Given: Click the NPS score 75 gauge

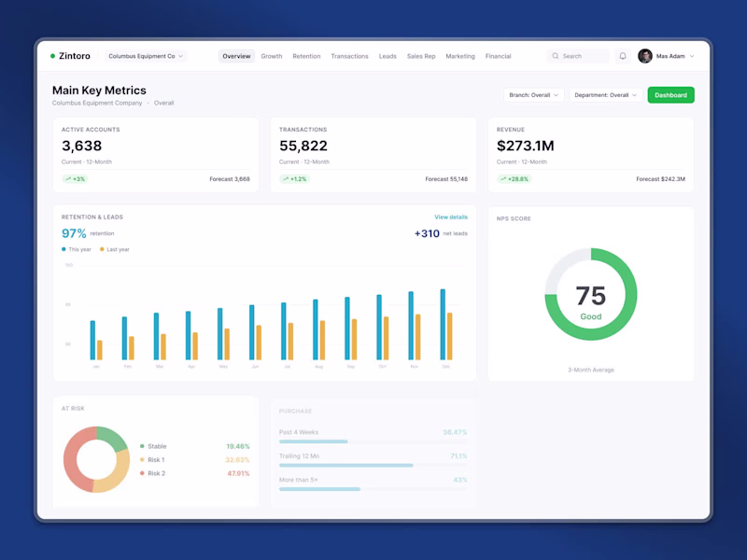Looking at the screenshot, I should 591,294.
